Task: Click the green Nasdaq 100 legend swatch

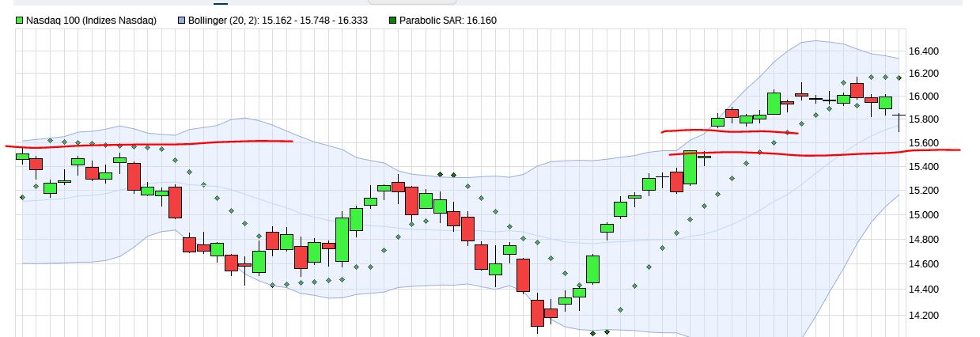Action: click(20, 20)
